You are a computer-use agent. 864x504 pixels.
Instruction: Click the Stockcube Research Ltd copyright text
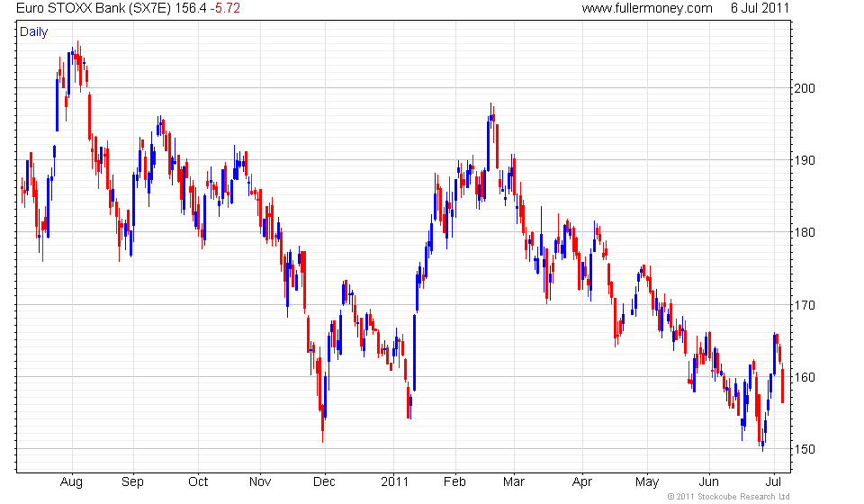(728, 497)
